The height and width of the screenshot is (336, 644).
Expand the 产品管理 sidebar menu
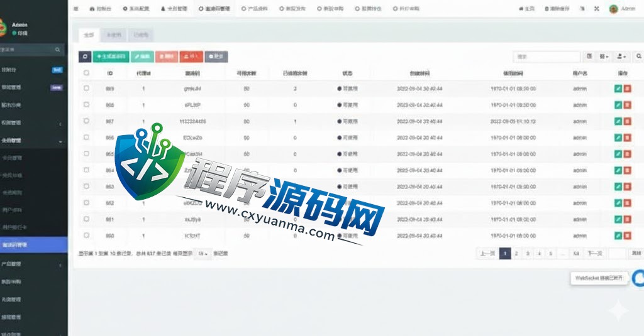pos(33,264)
